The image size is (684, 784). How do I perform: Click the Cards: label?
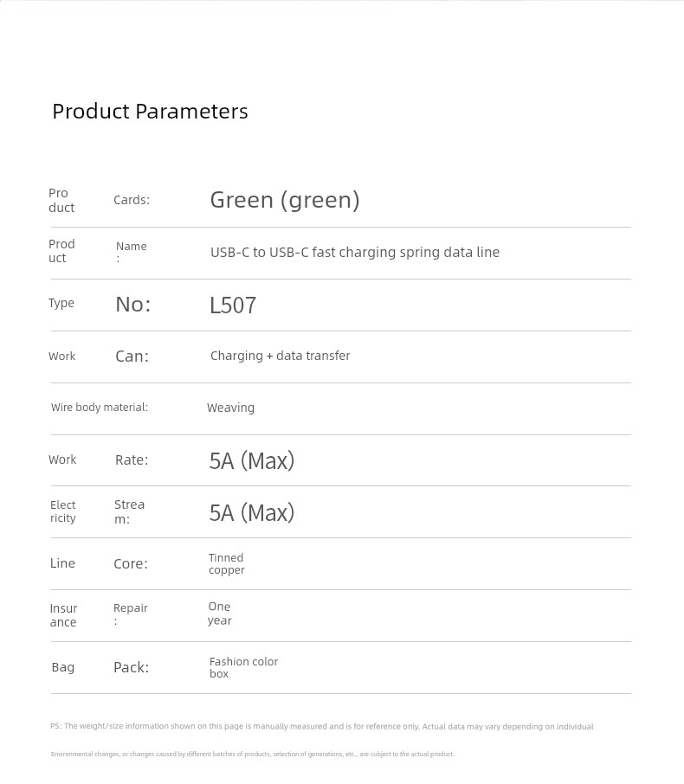point(132,200)
